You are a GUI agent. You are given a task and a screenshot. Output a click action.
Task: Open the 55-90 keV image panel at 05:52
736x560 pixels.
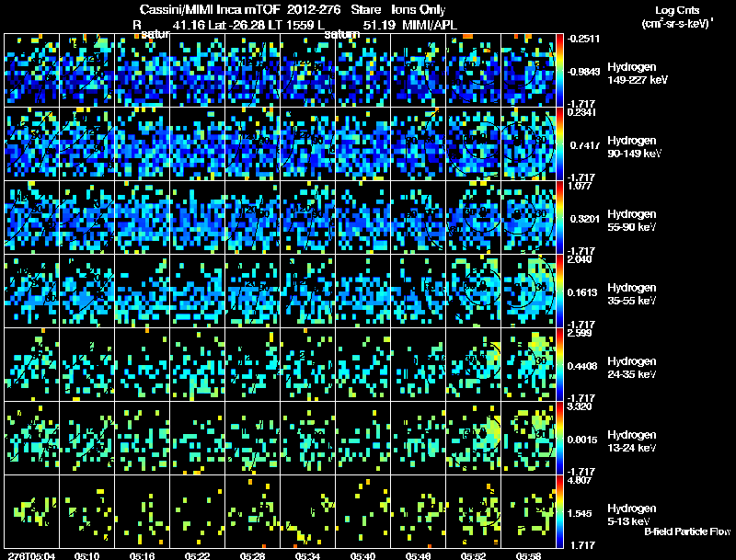tap(473, 217)
